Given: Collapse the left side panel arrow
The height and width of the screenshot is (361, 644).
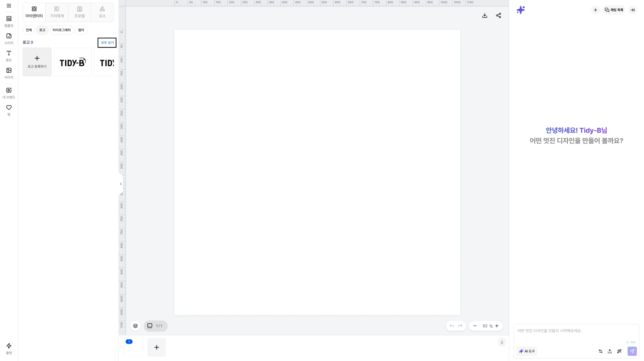Looking at the screenshot, I should (121, 184).
